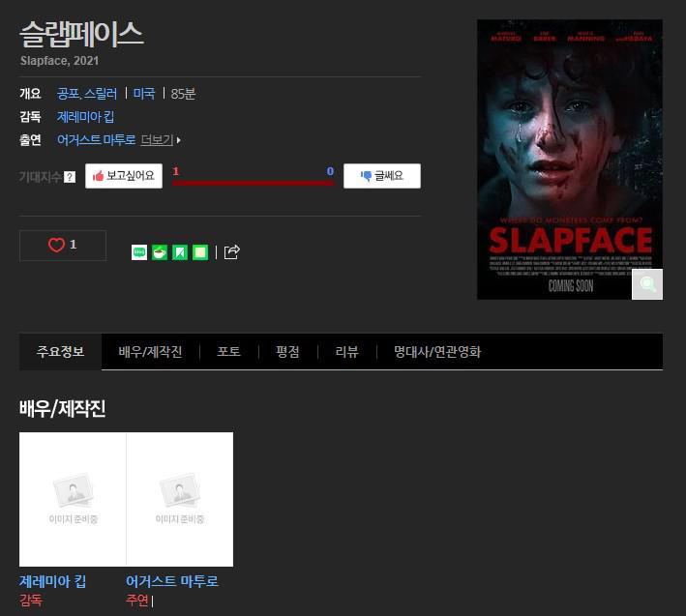
Task: Click the green bookmark share icon
Action: 180,252
